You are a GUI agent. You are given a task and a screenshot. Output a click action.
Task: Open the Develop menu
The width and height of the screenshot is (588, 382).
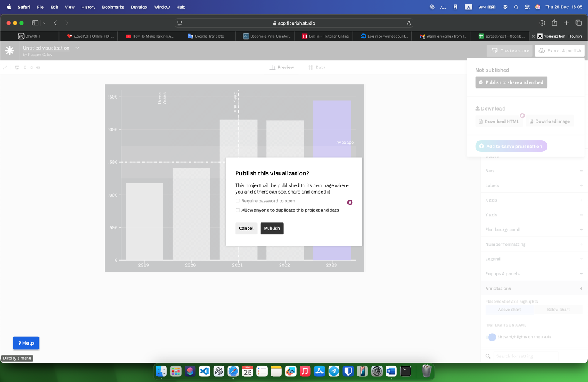[139, 7]
